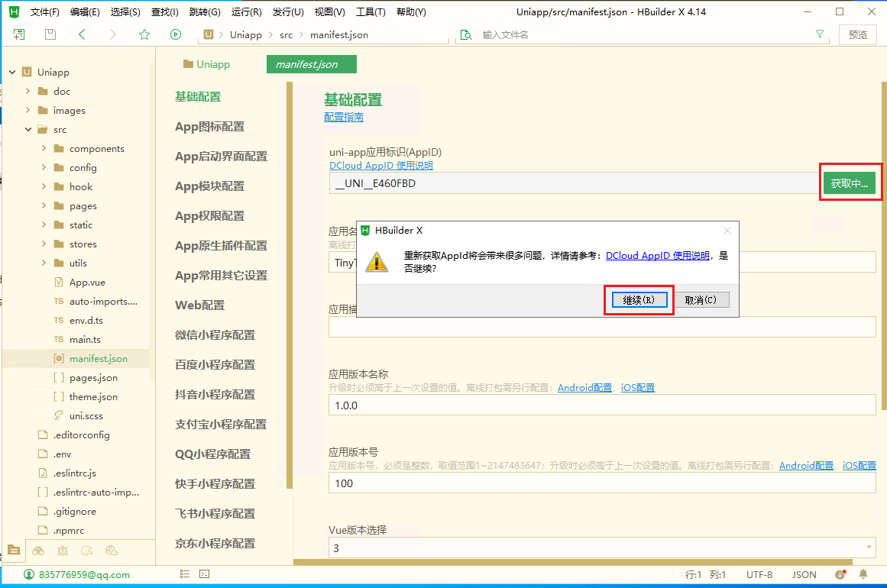Image resolution: width=887 pixels, height=588 pixels.
Task: Open pages.json in the file tree
Action: (x=93, y=378)
